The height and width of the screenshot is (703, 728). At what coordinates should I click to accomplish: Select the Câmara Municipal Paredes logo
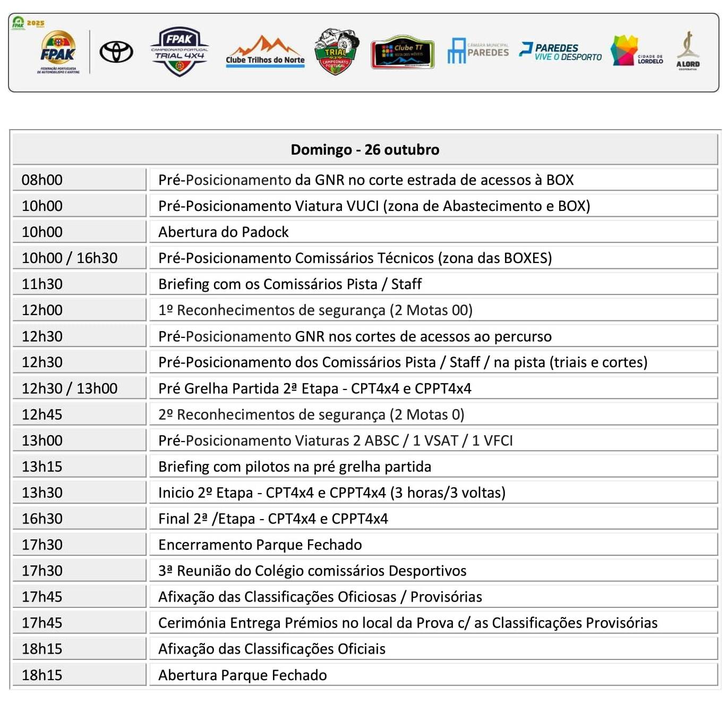pos(478,51)
